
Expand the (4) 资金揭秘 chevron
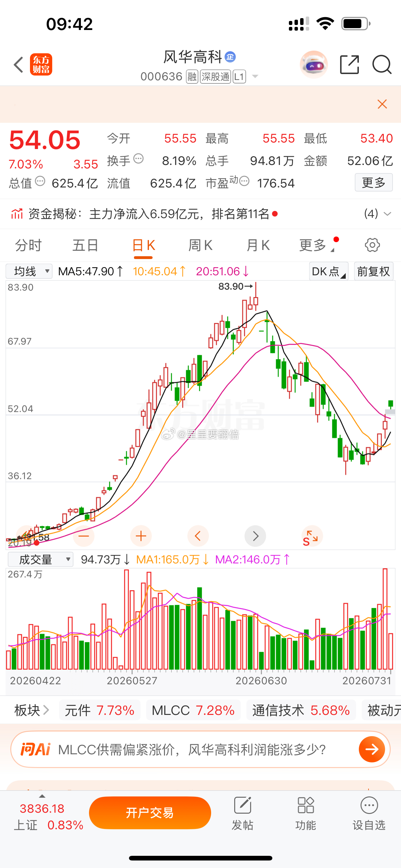click(x=388, y=214)
